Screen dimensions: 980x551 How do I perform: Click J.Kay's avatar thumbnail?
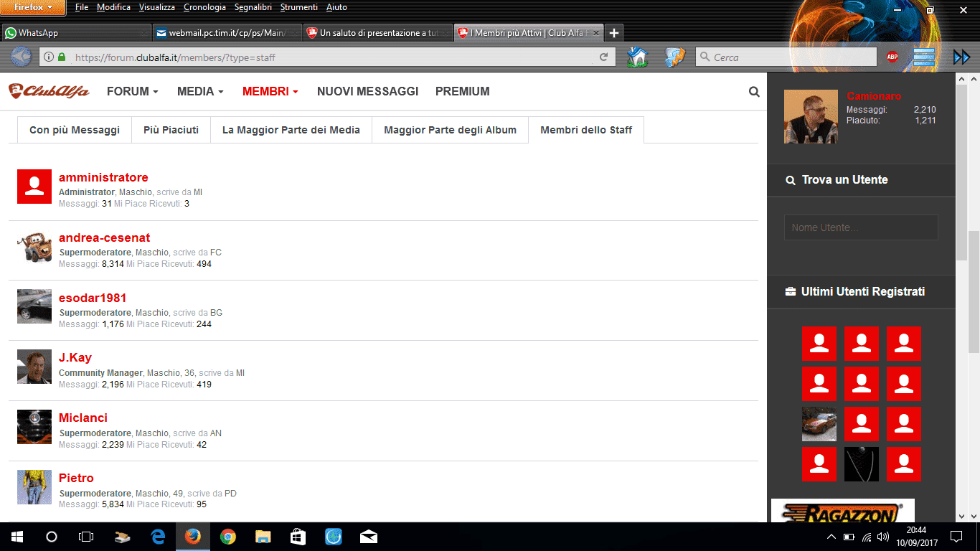[x=34, y=367]
